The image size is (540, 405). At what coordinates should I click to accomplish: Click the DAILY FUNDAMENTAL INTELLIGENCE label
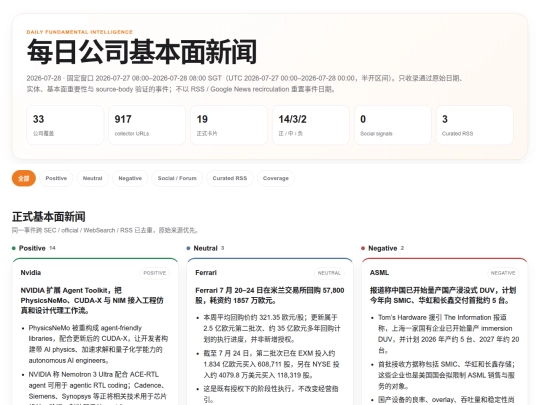(80, 32)
